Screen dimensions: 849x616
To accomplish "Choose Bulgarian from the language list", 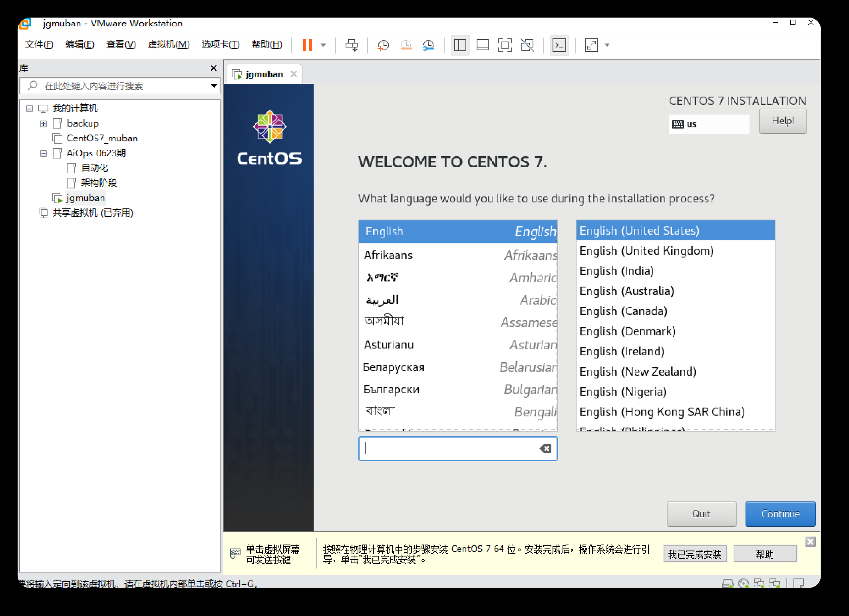I will (458, 389).
